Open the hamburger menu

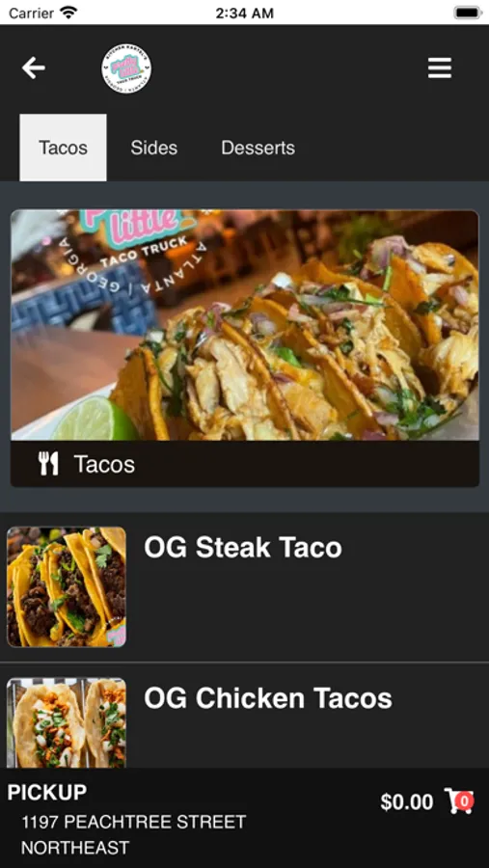click(440, 68)
